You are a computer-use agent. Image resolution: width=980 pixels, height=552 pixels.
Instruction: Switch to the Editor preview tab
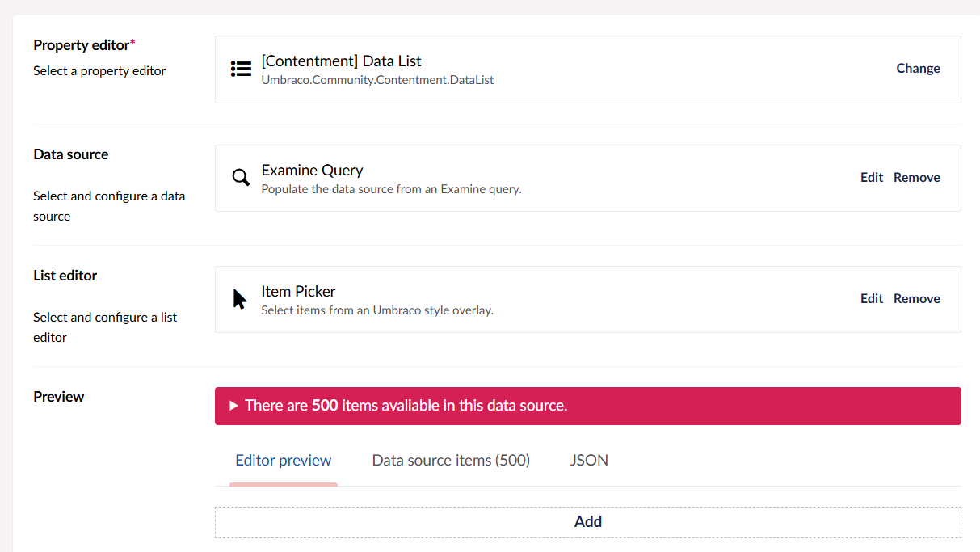point(284,461)
